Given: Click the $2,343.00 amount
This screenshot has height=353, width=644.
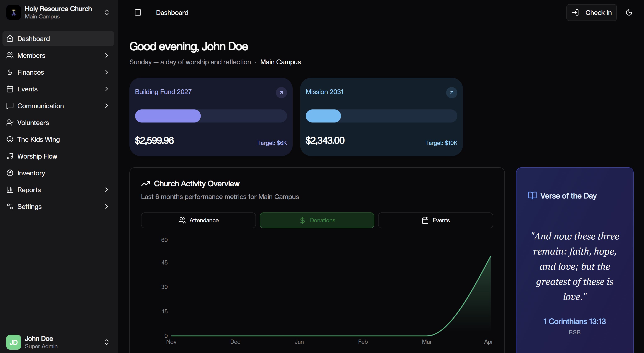Looking at the screenshot, I should (325, 140).
